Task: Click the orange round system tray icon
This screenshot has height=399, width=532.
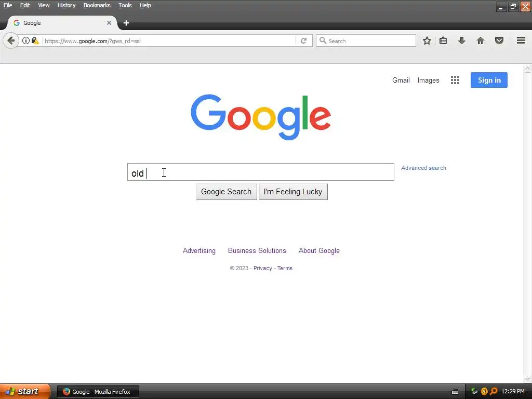Action: (484, 392)
